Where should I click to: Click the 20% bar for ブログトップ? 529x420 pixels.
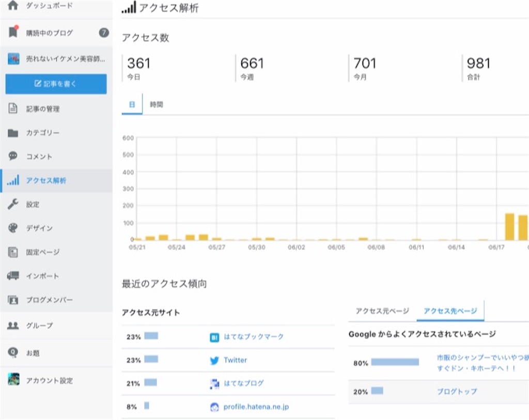click(x=377, y=391)
